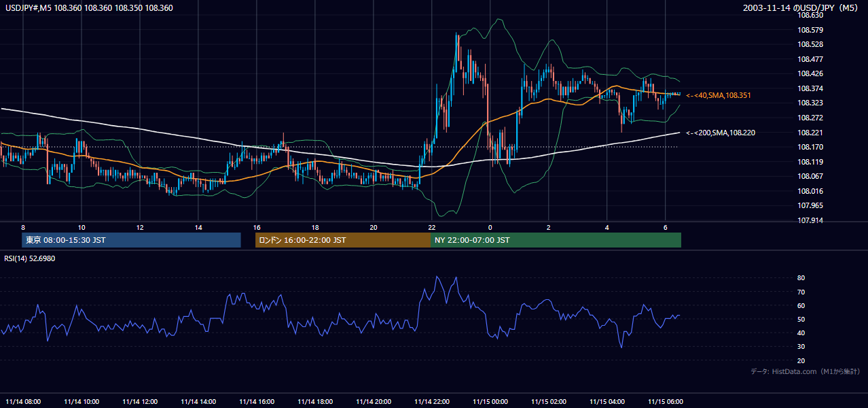Click RSI scale value 60
Image resolution: width=868 pixels, height=408 pixels.
801,305
